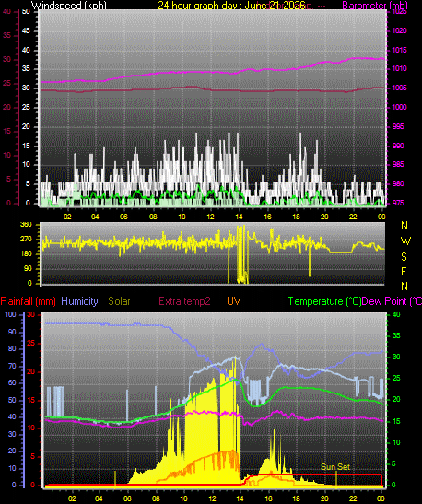Click the "1015" barometer axis value

pyautogui.click(x=399, y=50)
